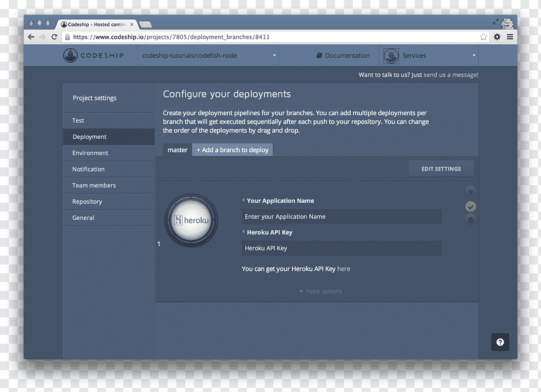Open the Chrome hamburger menu
The image size is (541, 392).
510,36
